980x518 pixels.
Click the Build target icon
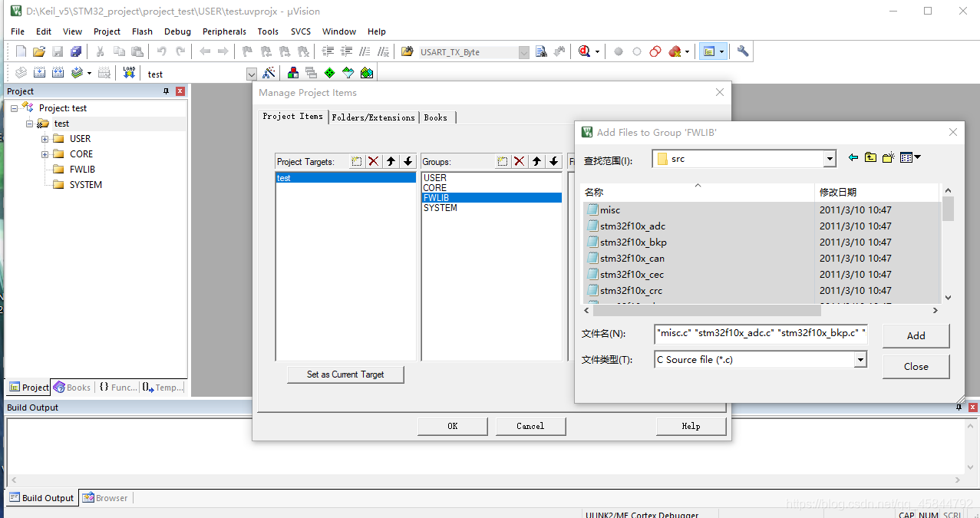40,73
